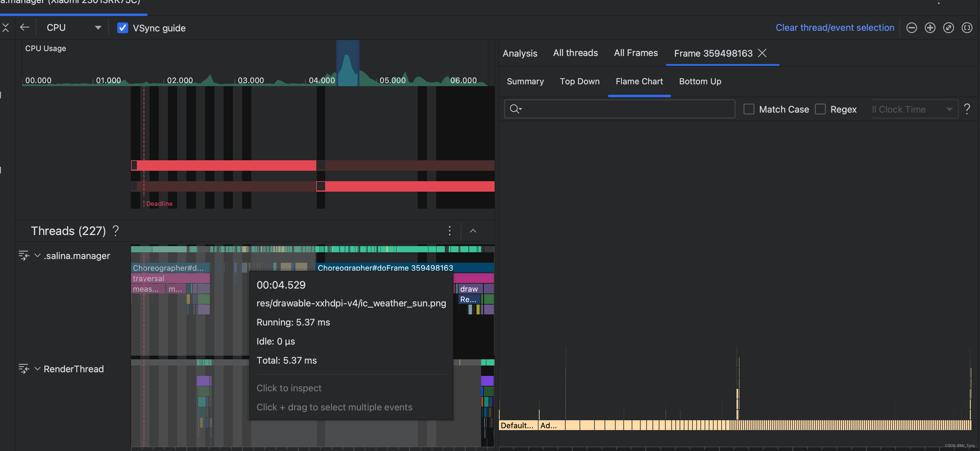The image size is (980, 451).
Task: Open the Threads options three-dot menu
Action: 449,231
